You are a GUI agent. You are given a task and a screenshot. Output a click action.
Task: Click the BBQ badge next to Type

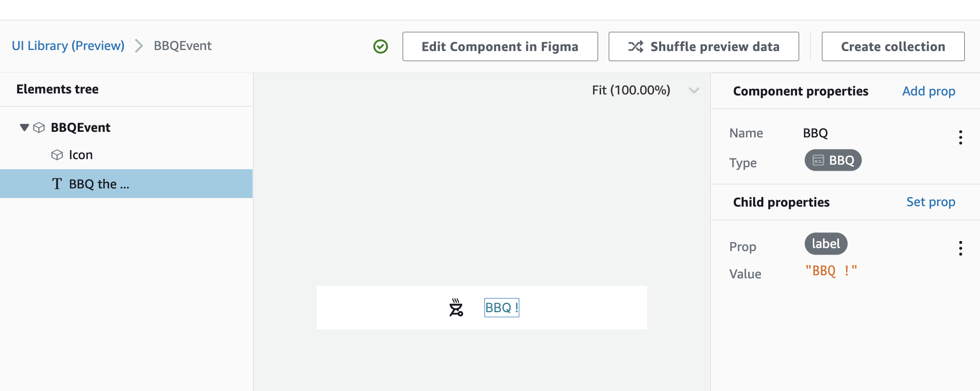(x=833, y=160)
